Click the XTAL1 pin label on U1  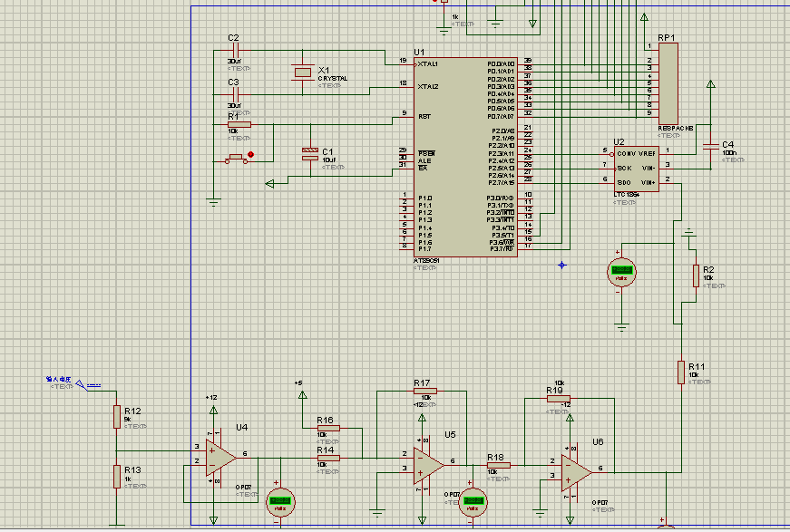(428, 64)
